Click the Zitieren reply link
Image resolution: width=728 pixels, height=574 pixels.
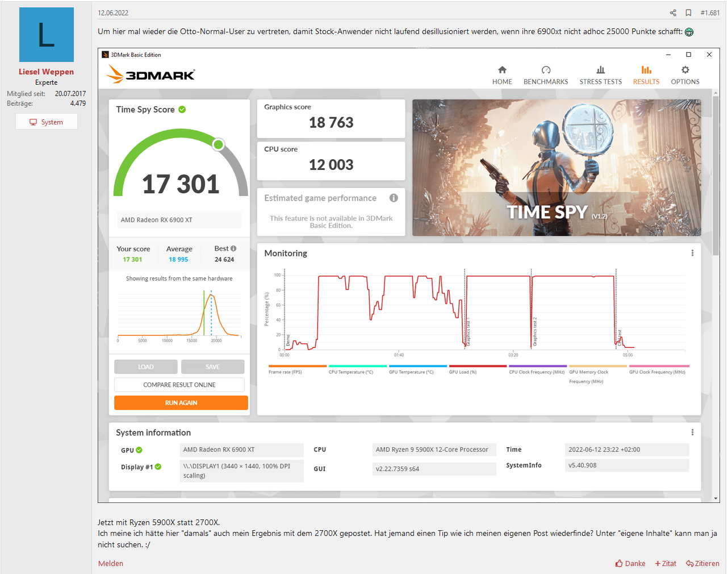click(702, 563)
